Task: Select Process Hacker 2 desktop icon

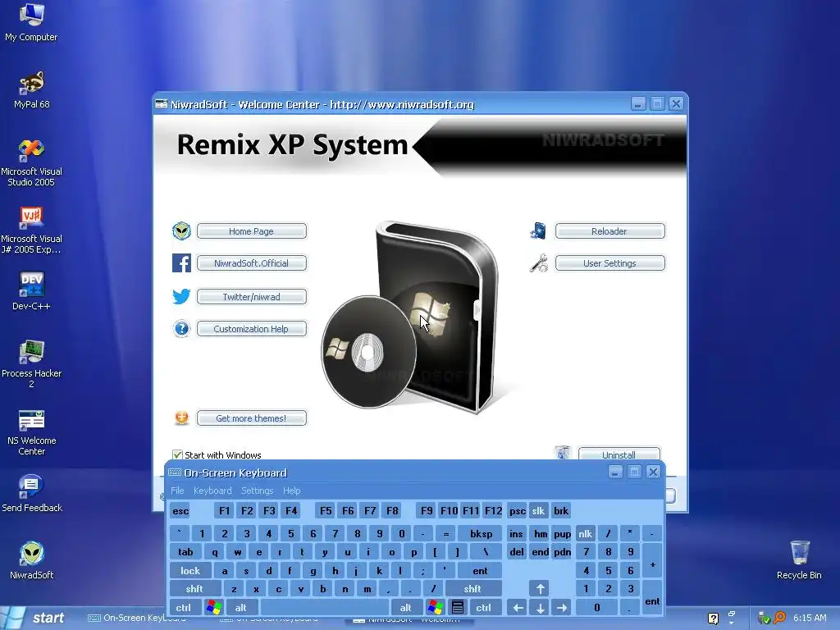Action: 32,363
